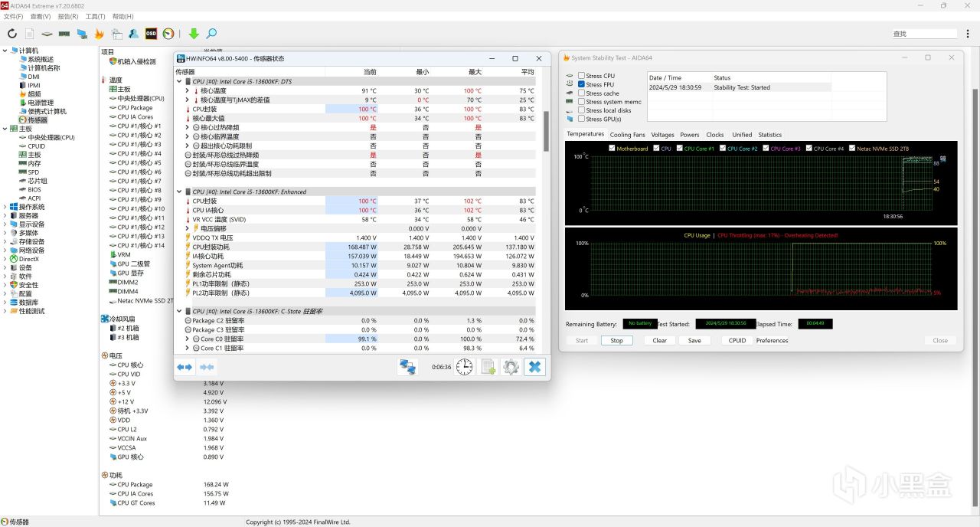
Task: Click the magnifying glass search toolbar icon
Action: 211,34
